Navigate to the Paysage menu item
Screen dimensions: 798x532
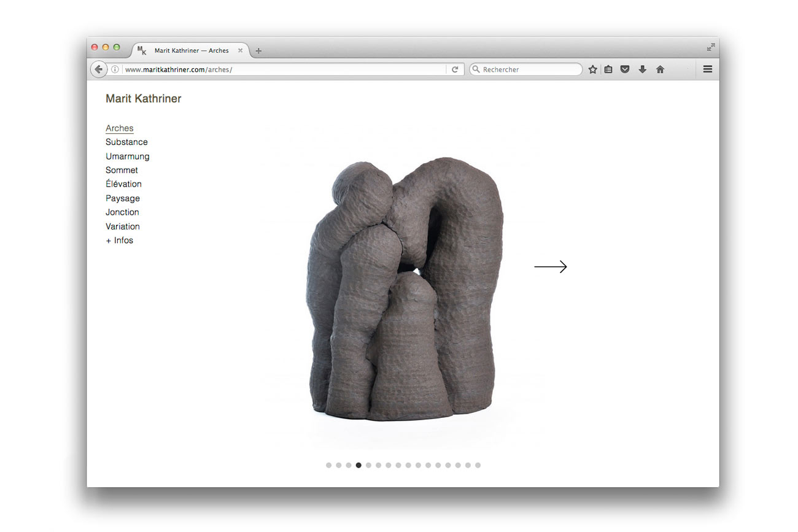[x=123, y=198]
